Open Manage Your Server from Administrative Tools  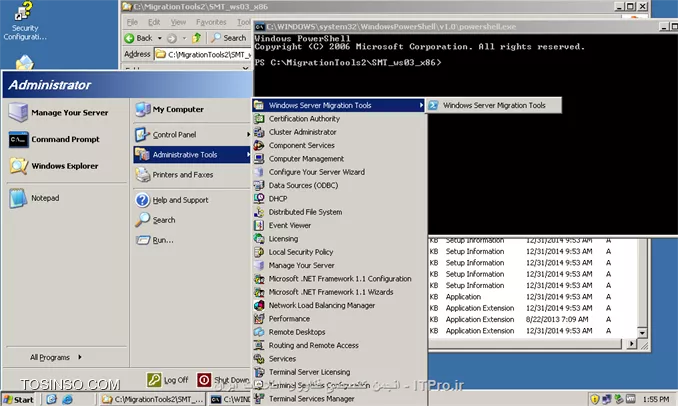tap(301, 265)
